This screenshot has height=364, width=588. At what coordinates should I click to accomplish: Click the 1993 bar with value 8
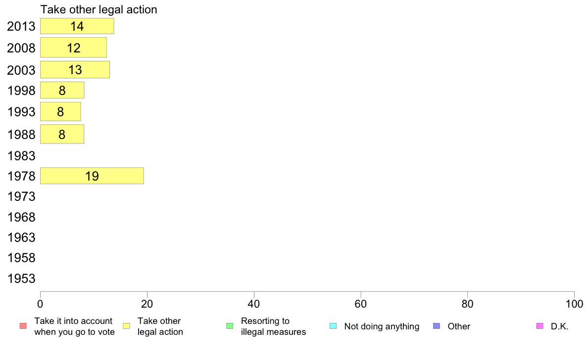point(60,112)
